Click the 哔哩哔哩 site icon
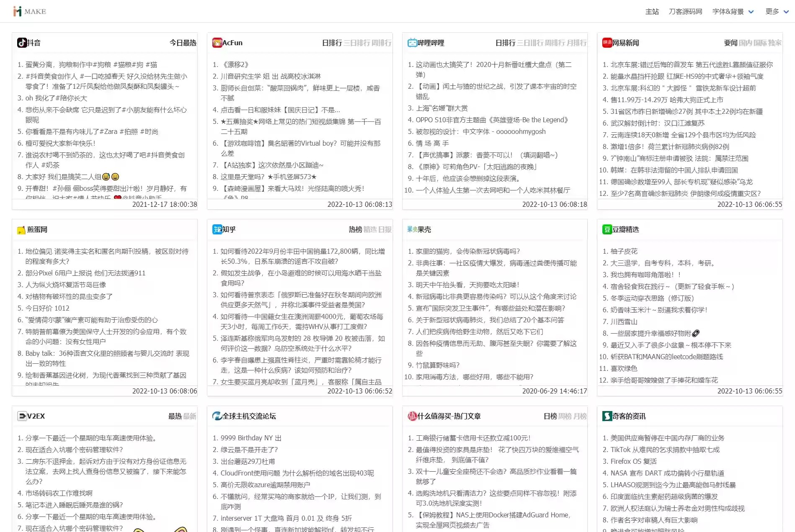This screenshot has width=795, height=532. [412, 42]
